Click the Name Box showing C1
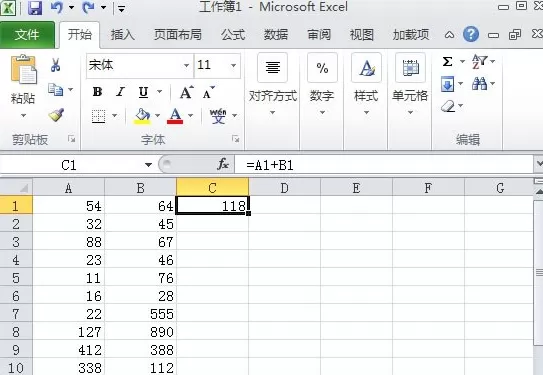The width and height of the screenshot is (543, 375). point(69,165)
